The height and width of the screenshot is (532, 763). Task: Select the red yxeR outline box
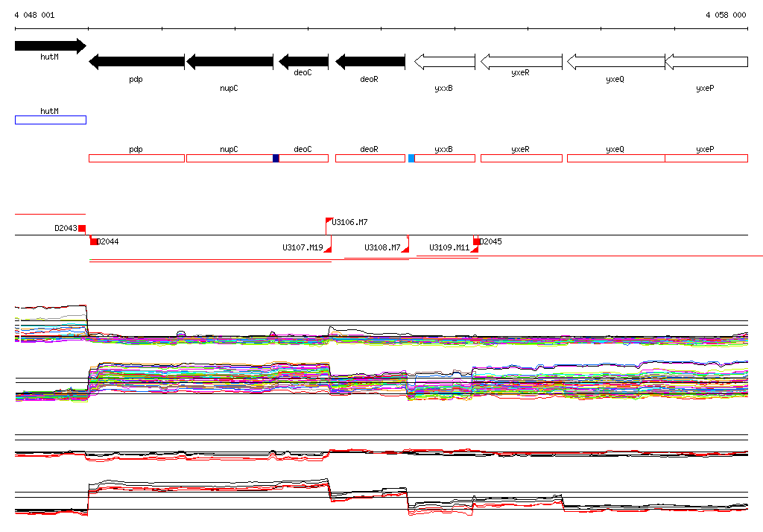coord(521,158)
